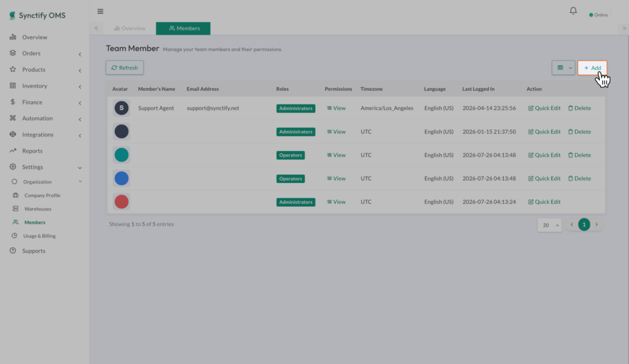View permissions for Support Agent
Image resolution: width=629 pixels, height=364 pixels.
point(336,108)
